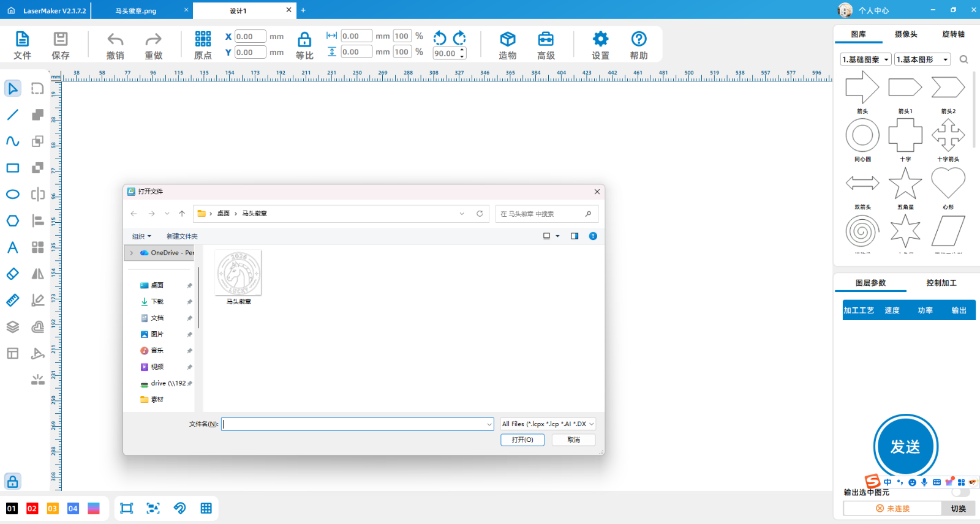Screen dimensions: 980x524
Task: Toggle the 输出选中图元 switch
Action: [x=960, y=492]
